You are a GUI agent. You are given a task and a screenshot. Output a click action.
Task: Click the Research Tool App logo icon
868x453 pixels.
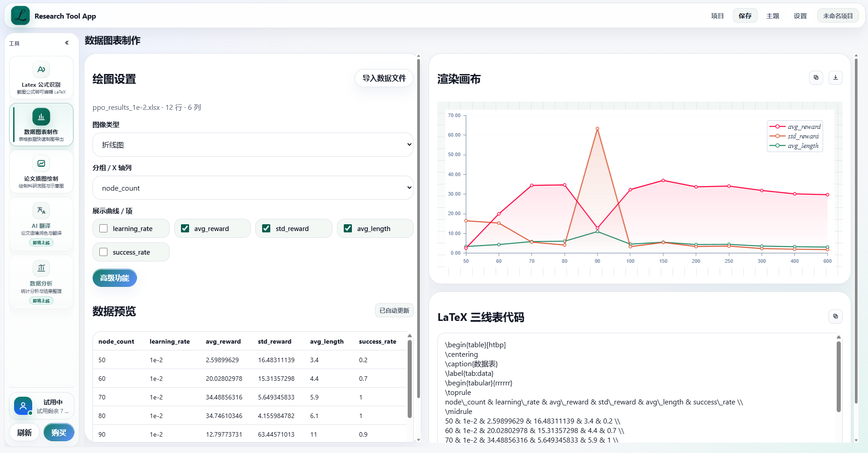click(x=20, y=16)
